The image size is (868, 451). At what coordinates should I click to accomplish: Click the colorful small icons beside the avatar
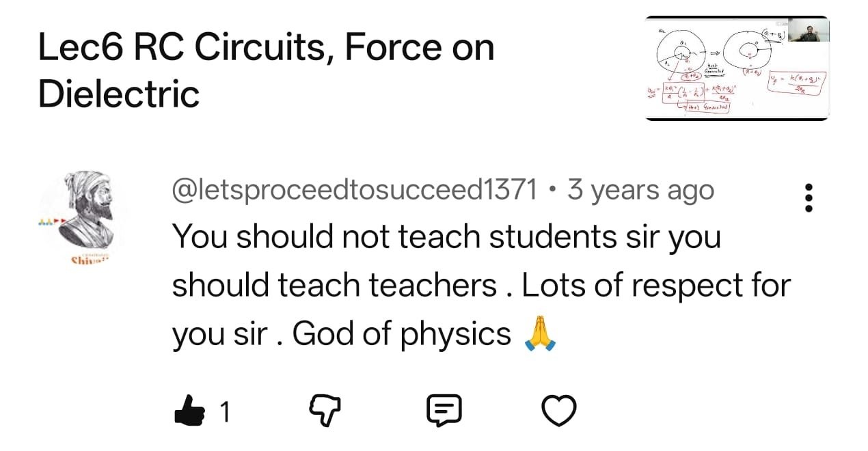point(50,221)
